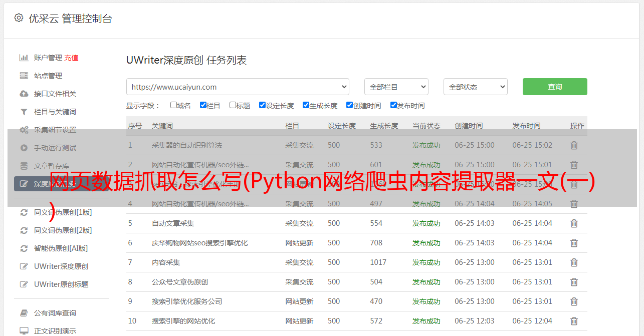Screen dimensions: 644x336
Task: Click the 当前状态 column header
Action: click(426, 126)
